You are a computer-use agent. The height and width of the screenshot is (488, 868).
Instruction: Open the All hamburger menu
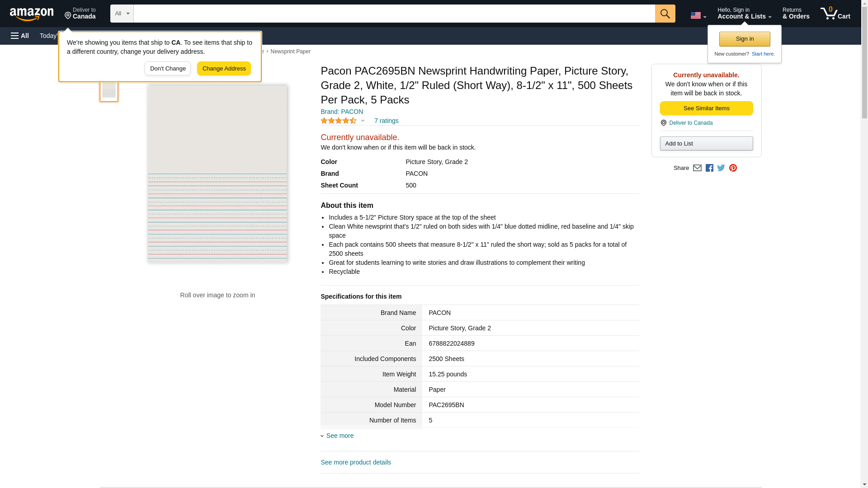click(20, 36)
